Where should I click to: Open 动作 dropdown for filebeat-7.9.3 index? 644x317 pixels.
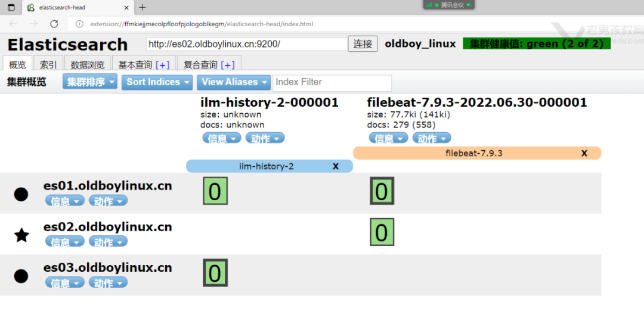tap(432, 138)
